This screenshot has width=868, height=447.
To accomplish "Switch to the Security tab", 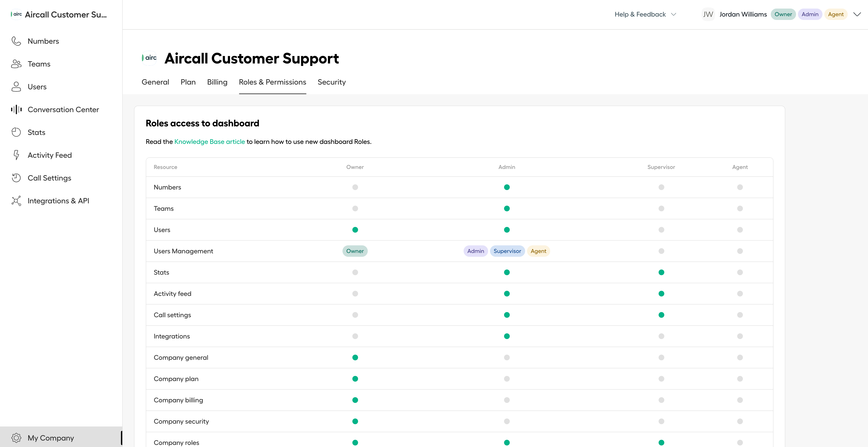I will tap(331, 82).
